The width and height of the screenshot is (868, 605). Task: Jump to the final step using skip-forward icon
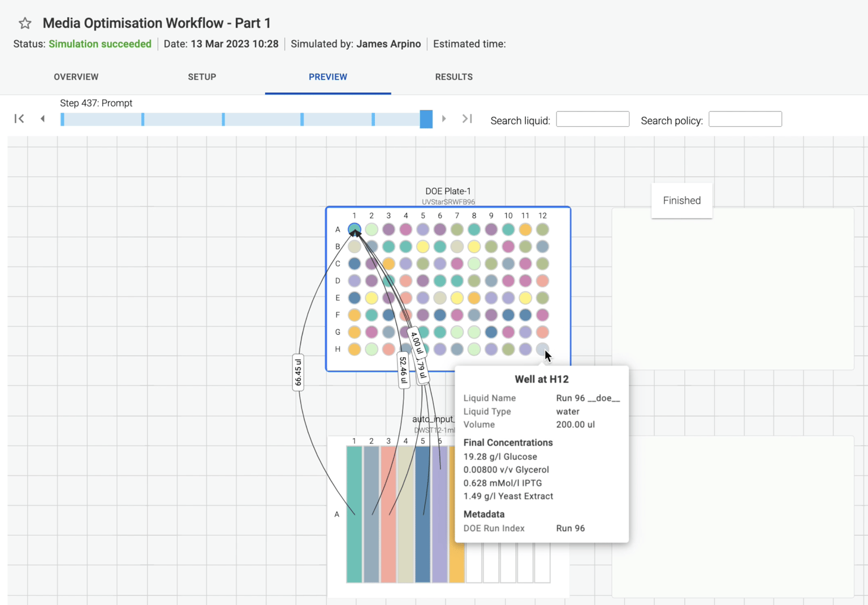coord(467,119)
